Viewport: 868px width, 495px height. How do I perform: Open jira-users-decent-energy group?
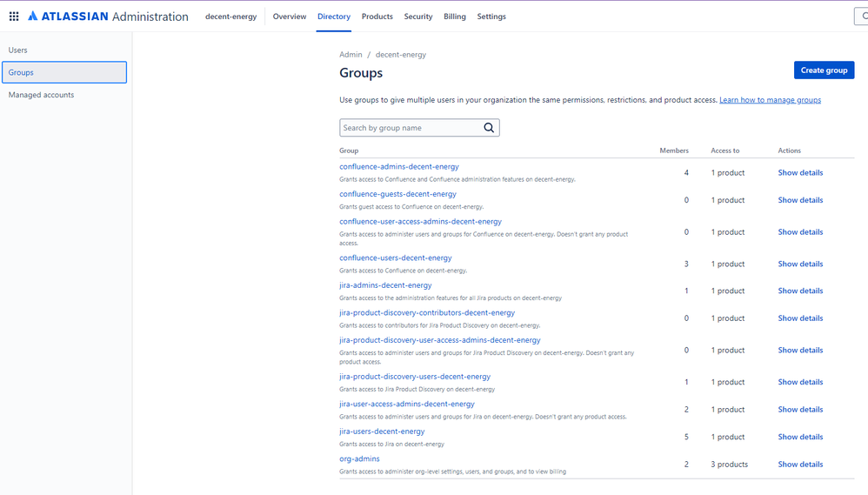coord(382,431)
